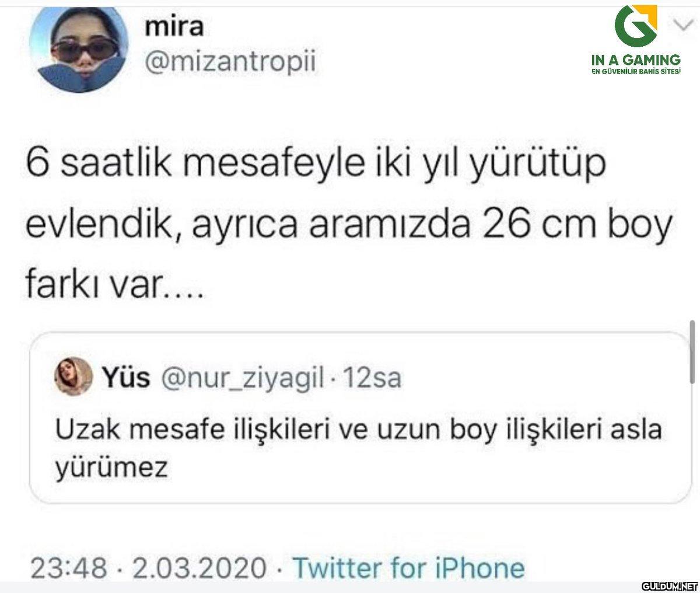700x593 pixels.
Task: Click Yüs's small avatar
Action: 73,378
